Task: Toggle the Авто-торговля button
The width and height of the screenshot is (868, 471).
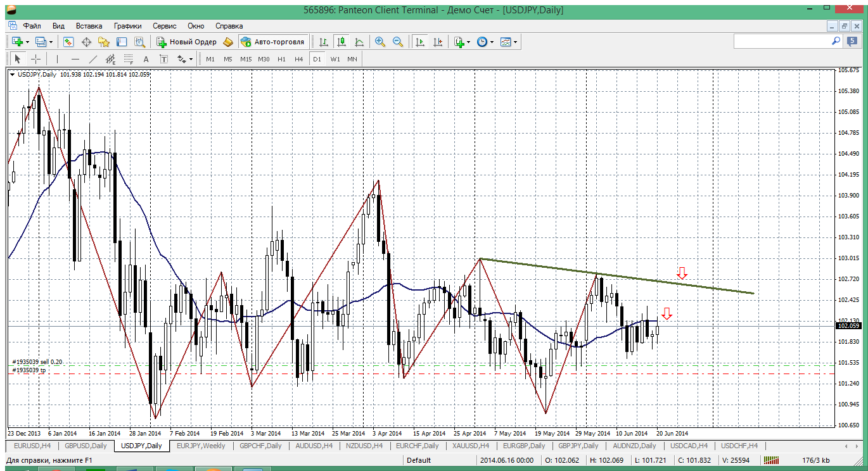Action: point(272,42)
